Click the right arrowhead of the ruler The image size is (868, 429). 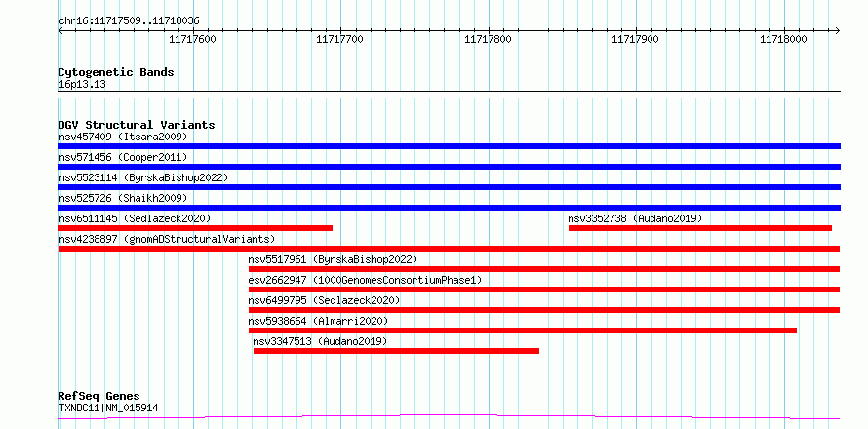pos(837,30)
